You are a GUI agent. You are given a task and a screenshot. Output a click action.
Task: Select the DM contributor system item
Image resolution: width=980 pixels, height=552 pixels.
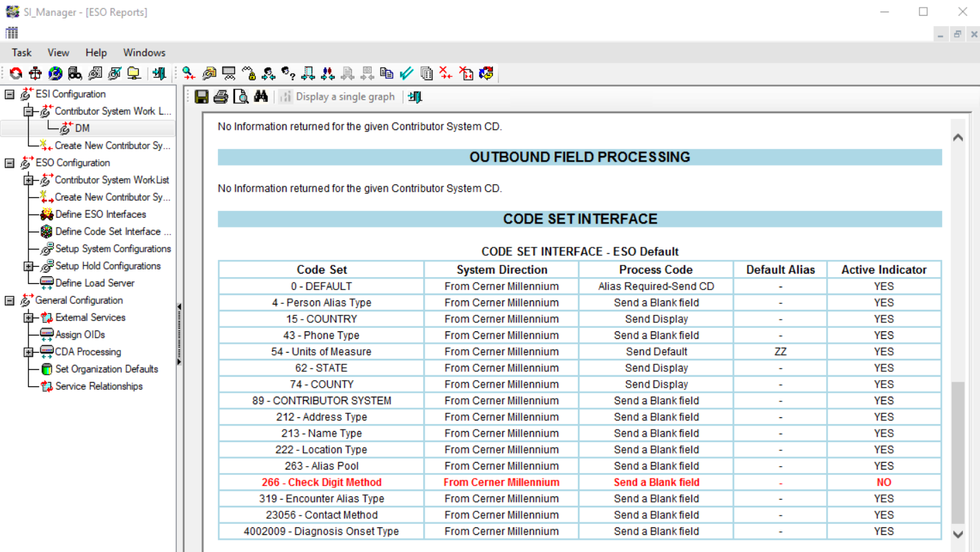82,129
